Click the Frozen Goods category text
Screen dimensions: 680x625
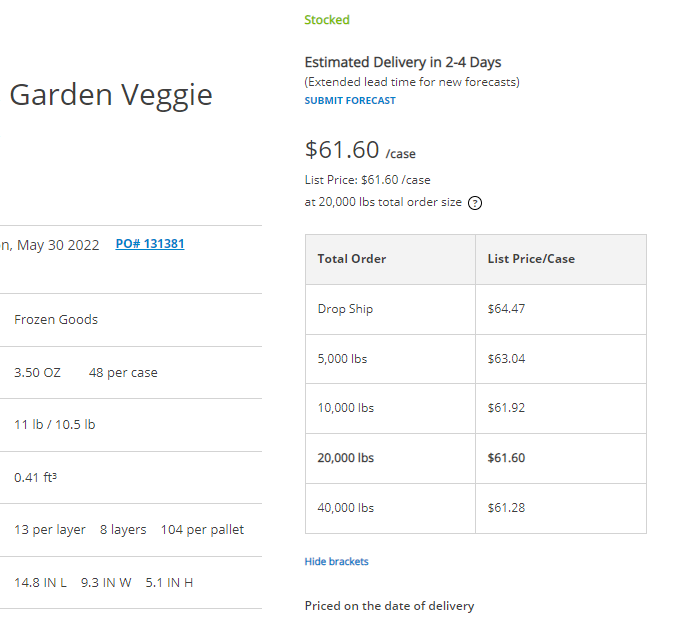(x=56, y=320)
